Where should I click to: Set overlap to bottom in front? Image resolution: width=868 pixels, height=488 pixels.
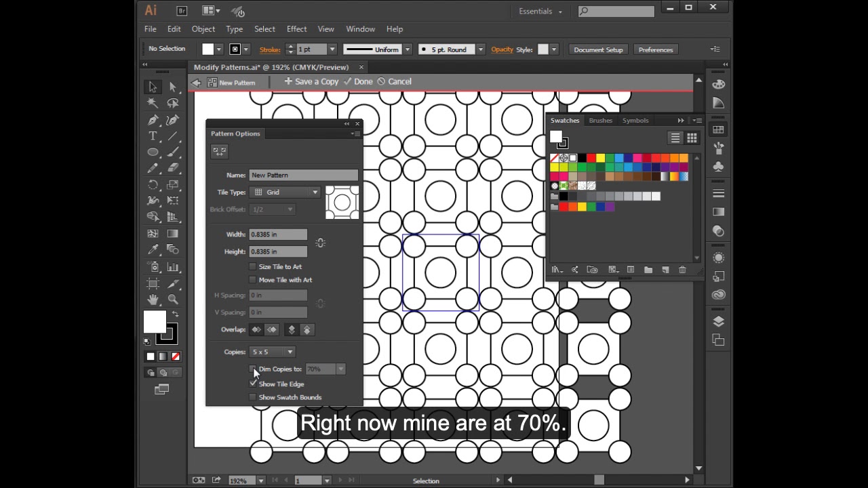click(x=307, y=329)
